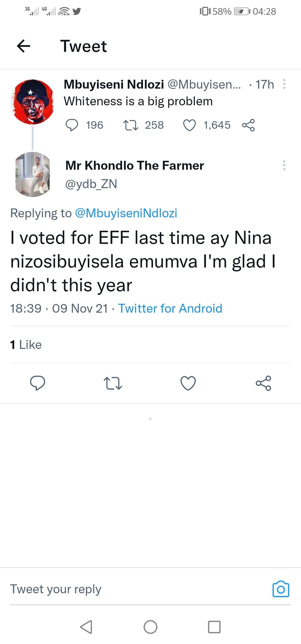Tap the Tweet your reply field
The height and width of the screenshot is (644, 301).
point(138,589)
